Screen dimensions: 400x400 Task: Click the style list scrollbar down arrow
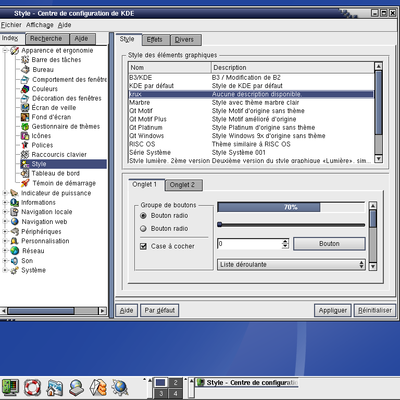(378, 158)
